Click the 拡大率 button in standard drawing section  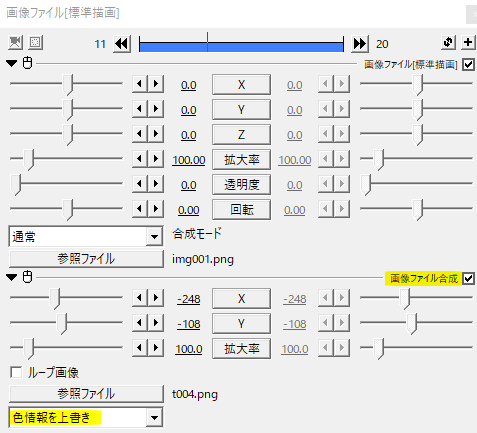[241, 160]
